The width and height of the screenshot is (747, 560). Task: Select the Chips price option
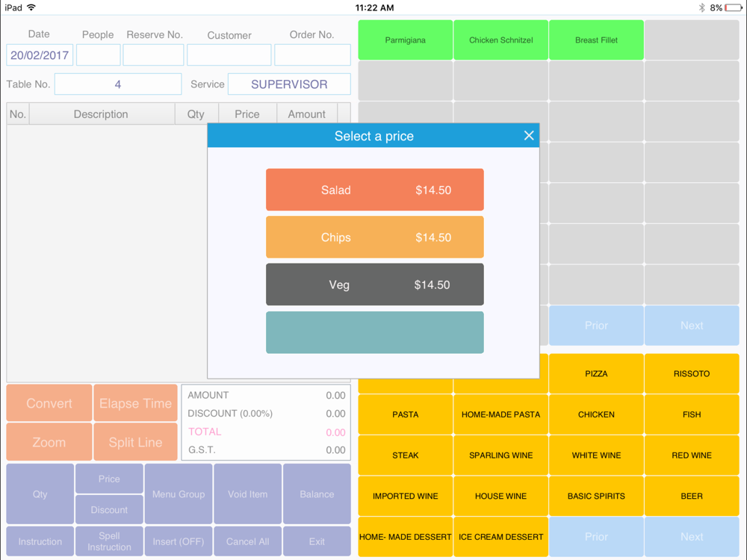point(374,237)
